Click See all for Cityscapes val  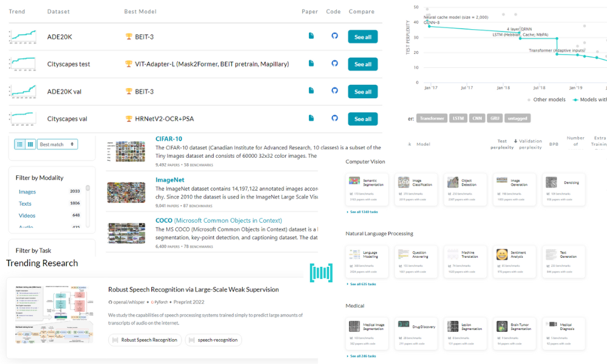pos(363,119)
